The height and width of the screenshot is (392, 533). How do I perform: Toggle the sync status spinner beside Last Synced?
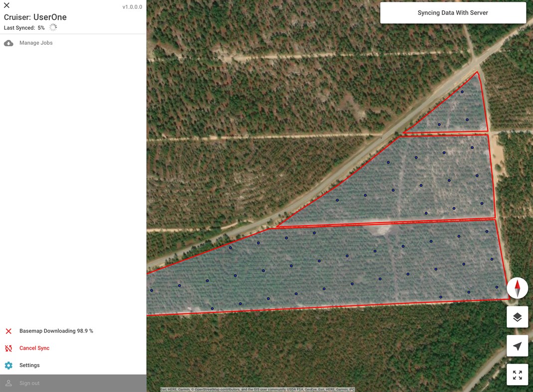point(53,27)
